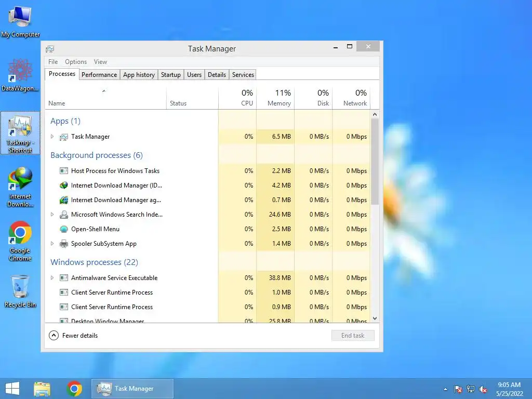Open the File menu
The width and height of the screenshot is (532, 399).
(53, 62)
